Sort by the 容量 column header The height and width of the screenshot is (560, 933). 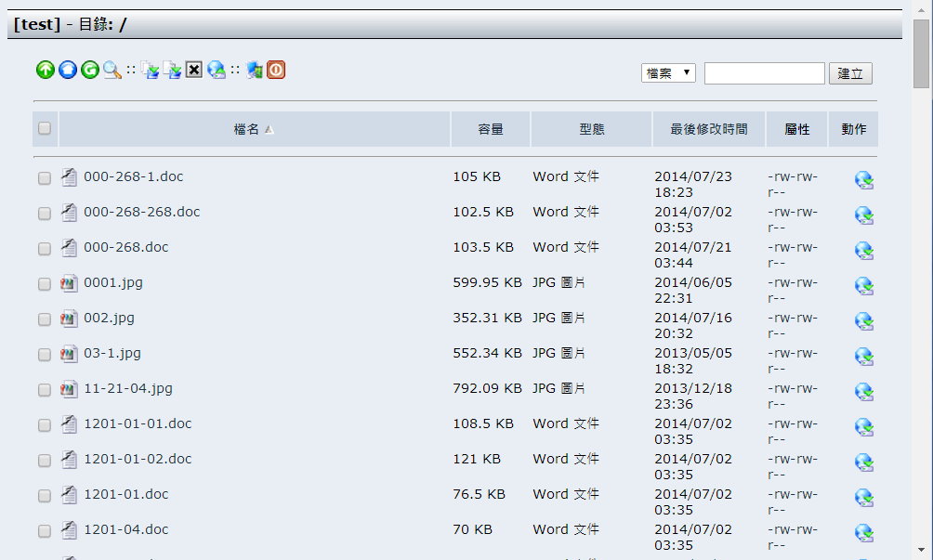coord(491,130)
